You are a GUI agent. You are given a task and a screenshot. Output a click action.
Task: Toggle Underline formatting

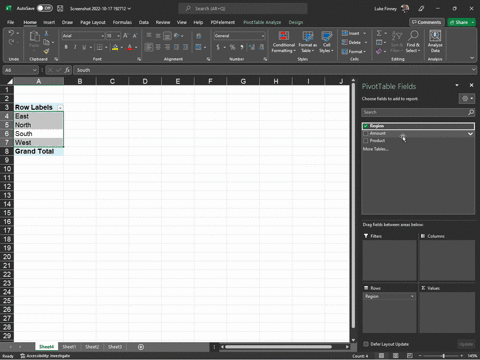84,47
